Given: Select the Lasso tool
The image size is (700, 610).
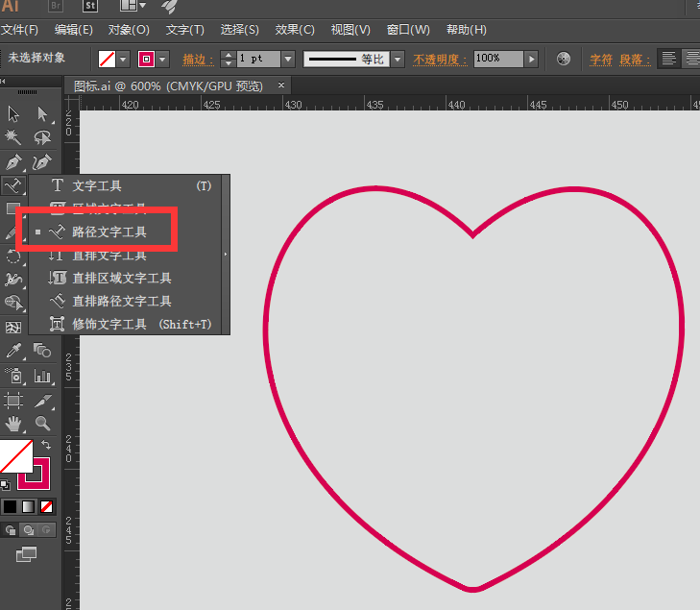Looking at the screenshot, I should click(x=42, y=137).
